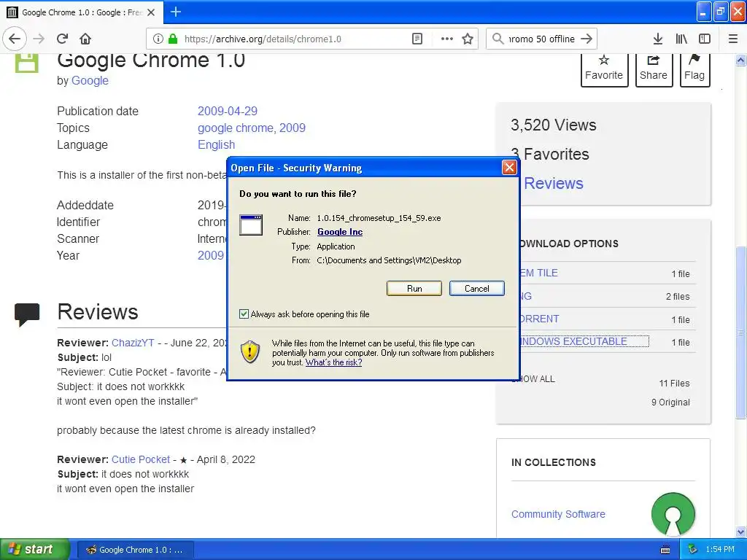This screenshot has height=560, width=747.
Task: Click the Share button
Action: coord(654,69)
